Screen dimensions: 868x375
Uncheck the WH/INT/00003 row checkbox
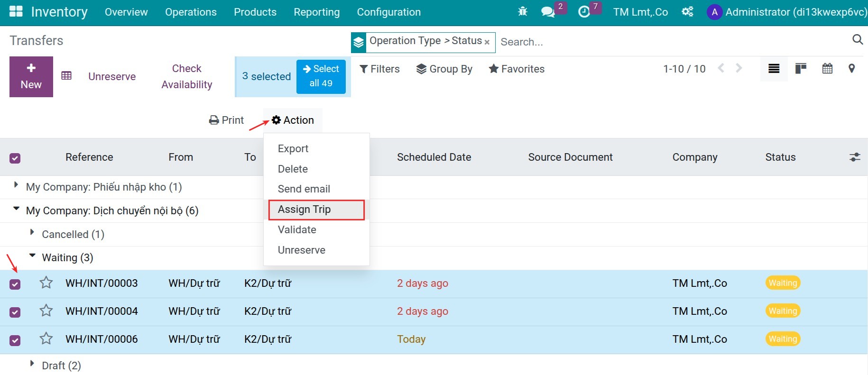[x=15, y=284]
